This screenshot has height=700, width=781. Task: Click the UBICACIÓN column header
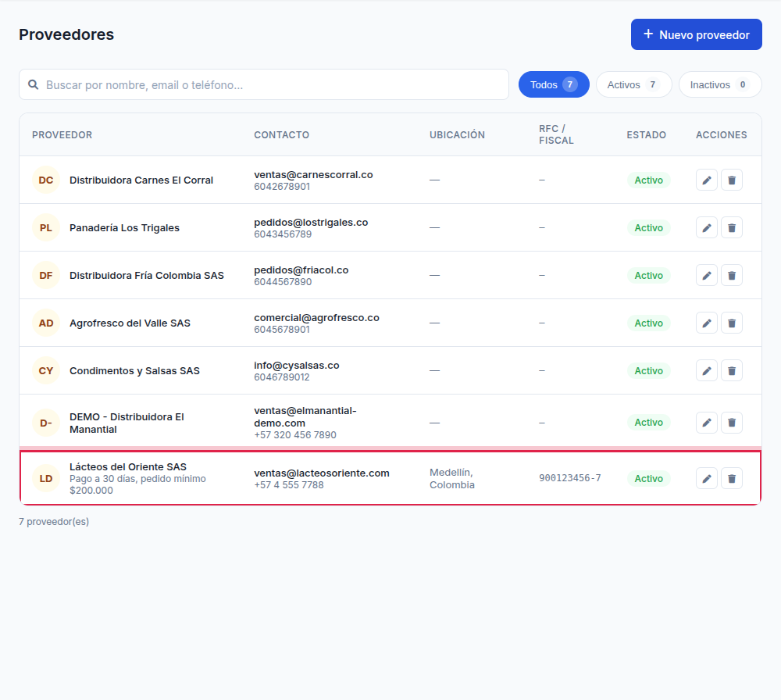coord(457,135)
